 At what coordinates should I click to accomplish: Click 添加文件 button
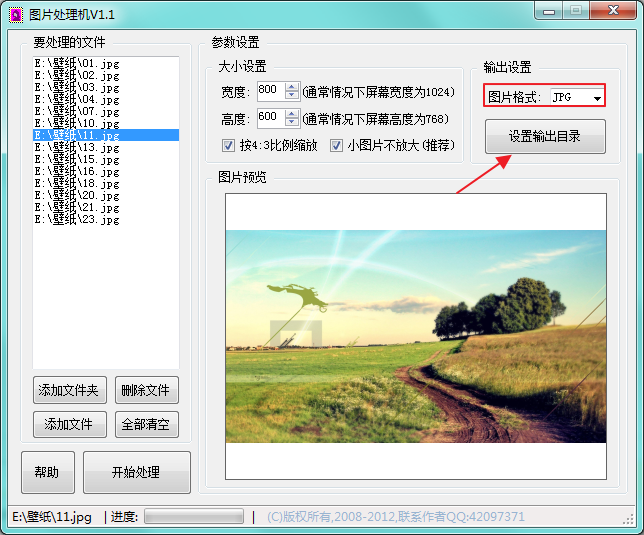[x=69, y=424]
